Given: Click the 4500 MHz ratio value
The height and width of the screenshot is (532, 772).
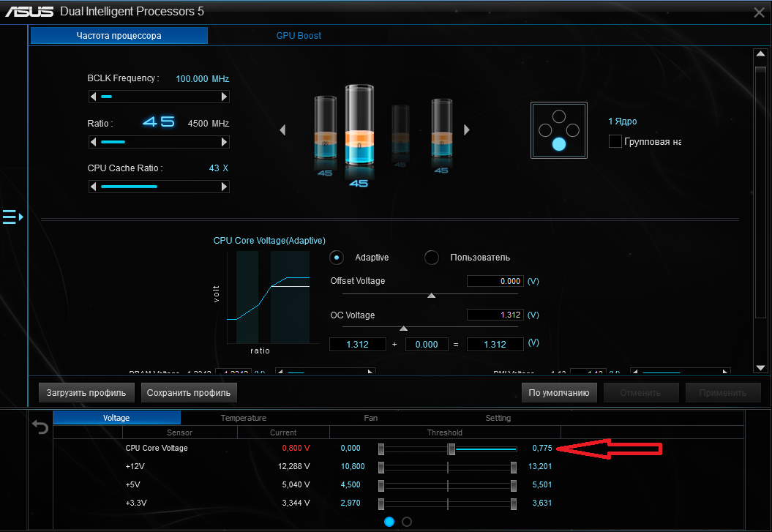Looking at the screenshot, I should 209,123.
